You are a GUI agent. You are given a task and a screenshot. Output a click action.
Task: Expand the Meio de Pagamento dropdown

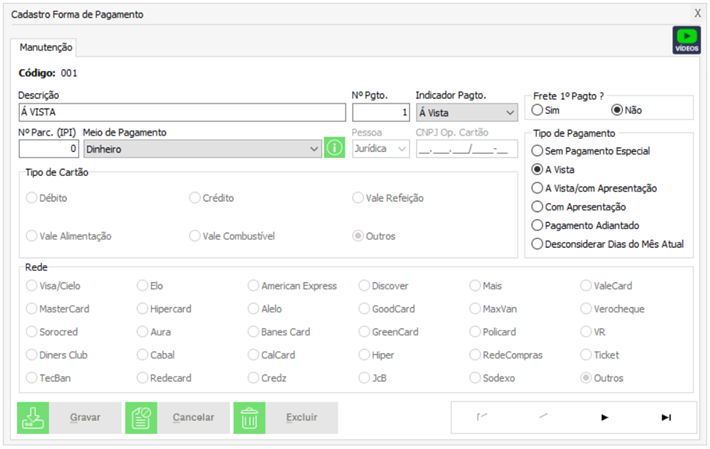pyautogui.click(x=314, y=149)
